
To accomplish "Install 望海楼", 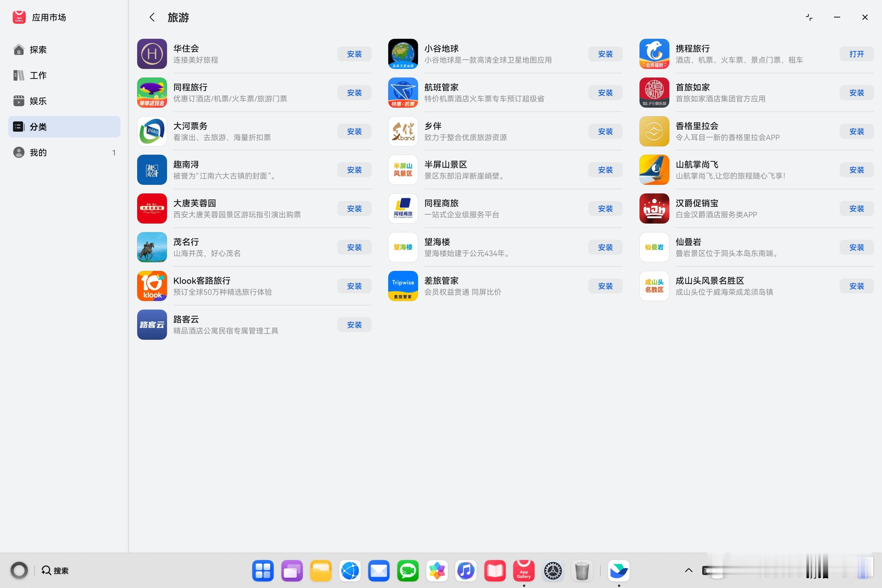I will pos(605,247).
